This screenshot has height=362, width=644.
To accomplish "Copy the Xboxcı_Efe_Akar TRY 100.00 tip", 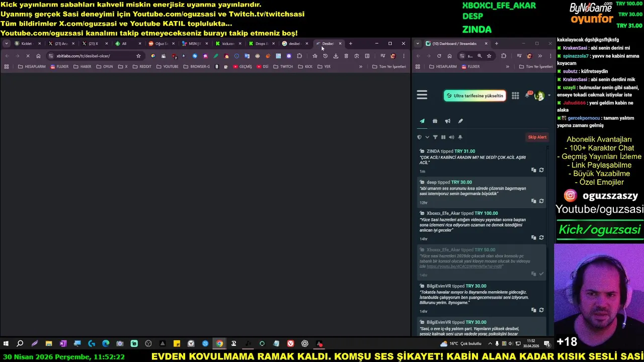I will click(534, 237).
